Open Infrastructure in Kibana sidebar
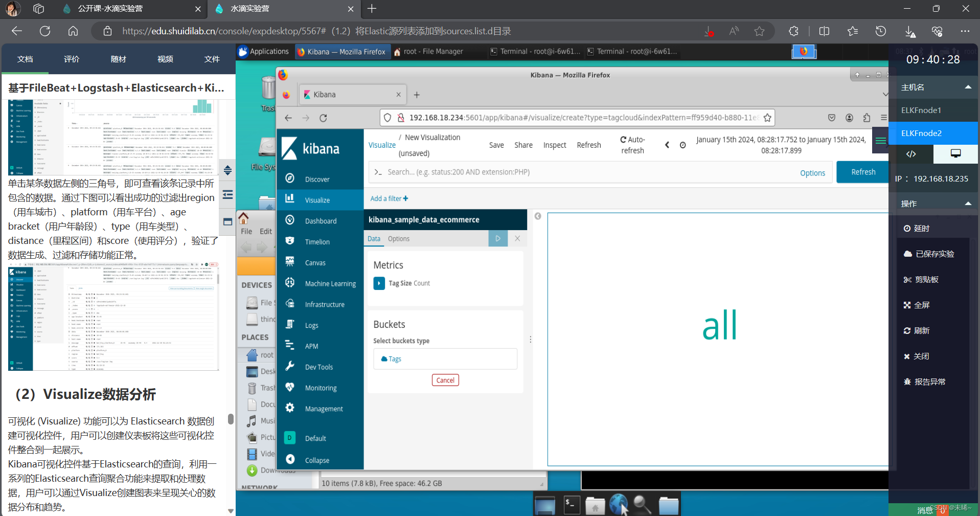980x516 pixels. point(325,305)
